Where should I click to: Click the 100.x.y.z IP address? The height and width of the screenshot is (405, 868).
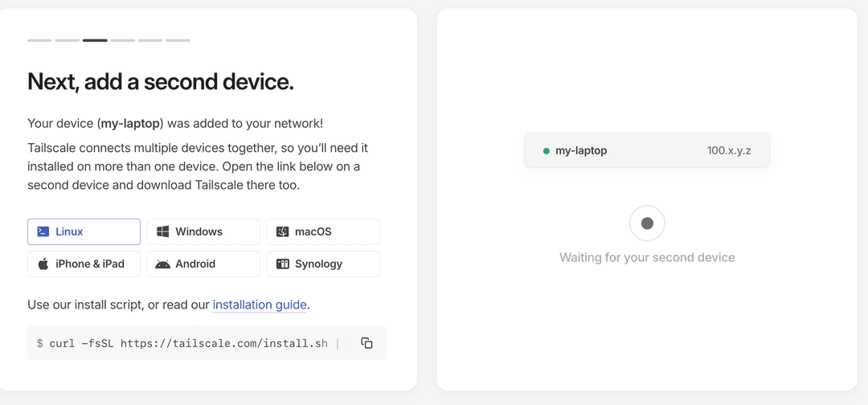click(729, 150)
